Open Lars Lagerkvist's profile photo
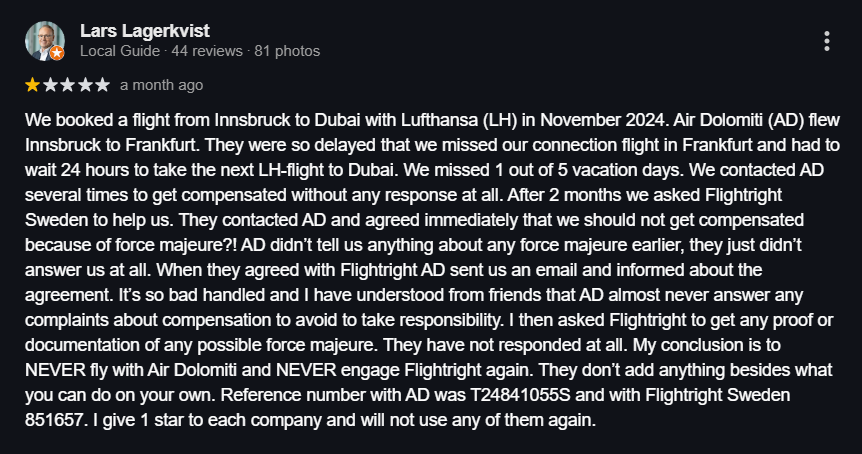 point(45,41)
